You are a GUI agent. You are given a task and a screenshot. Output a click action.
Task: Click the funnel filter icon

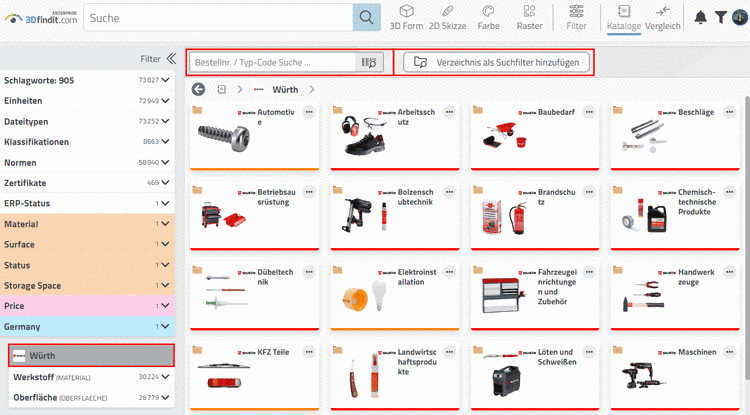(720, 18)
